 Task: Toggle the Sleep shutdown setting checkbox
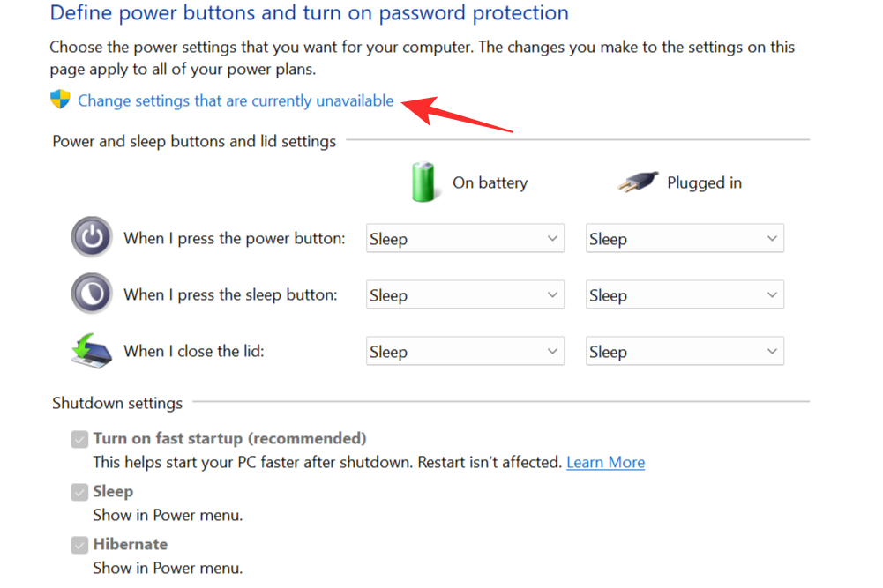click(x=79, y=491)
